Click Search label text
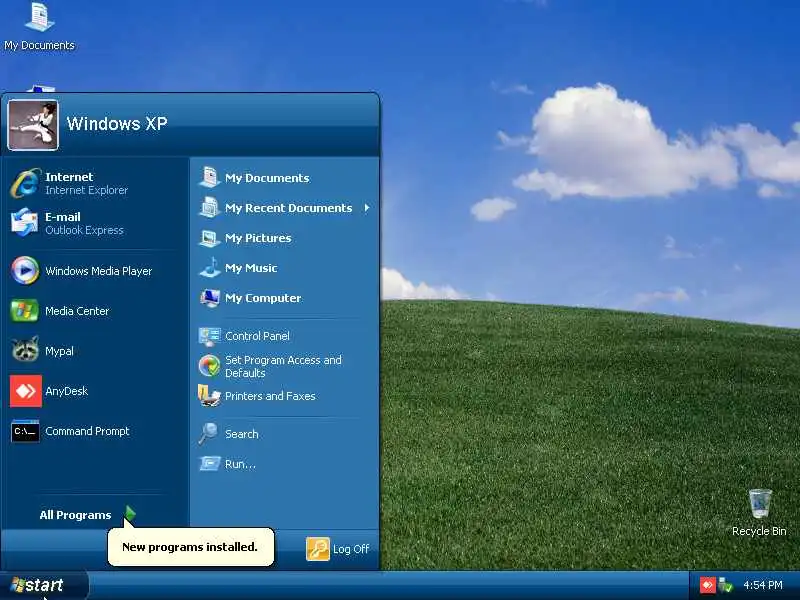This screenshot has width=800, height=600. pos(242,434)
